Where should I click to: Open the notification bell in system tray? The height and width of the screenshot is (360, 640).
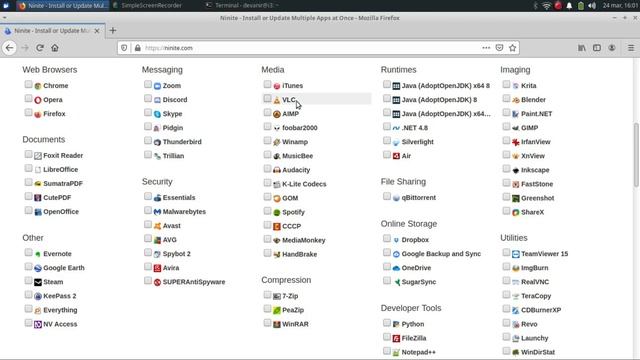point(569,6)
